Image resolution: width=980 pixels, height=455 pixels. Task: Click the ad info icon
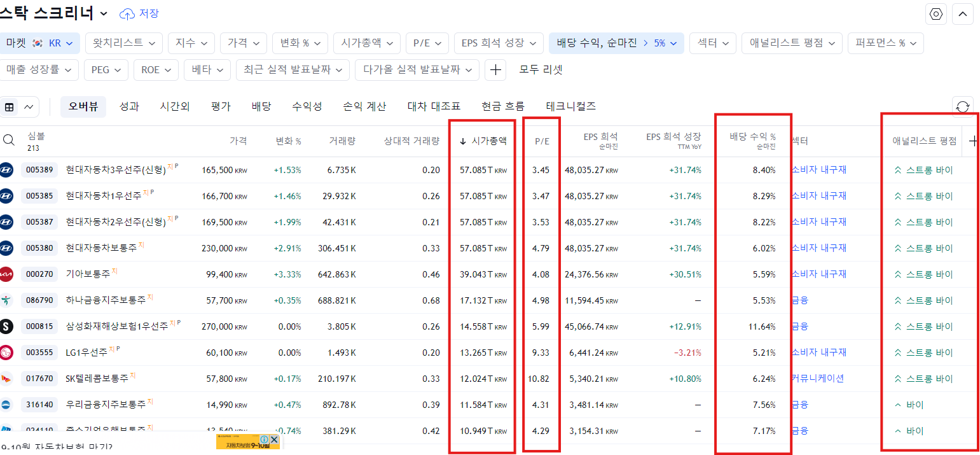[x=263, y=440]
